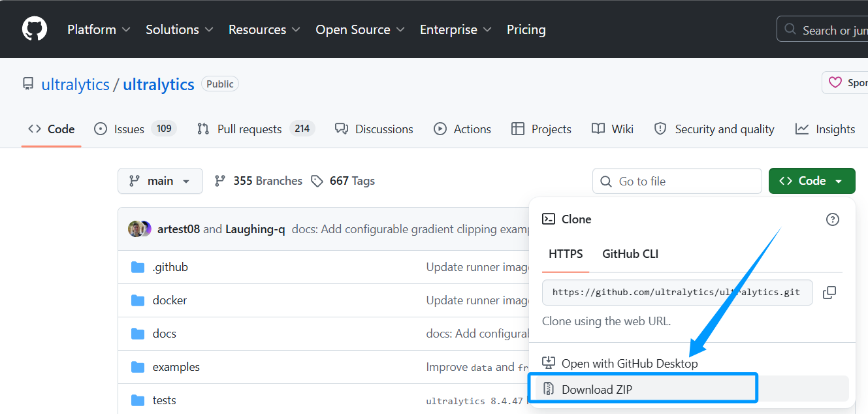Open artest08 author link
The image size is (868, 414).
click(178, 229)
